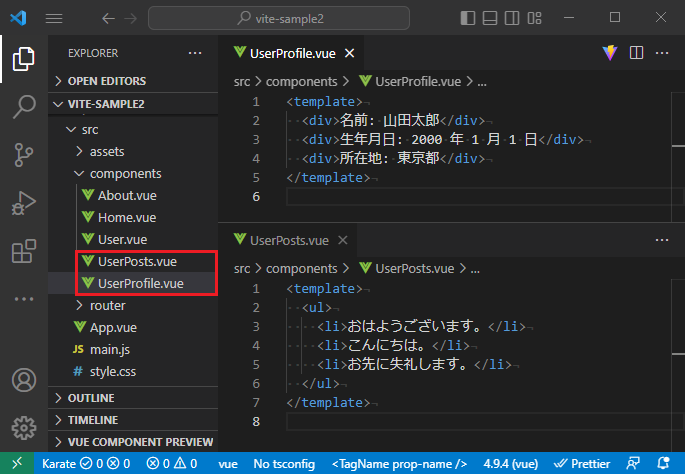685x474 pixels.
Task: Close the UserPosts.vue tab
Action: [x=343, y=240]
